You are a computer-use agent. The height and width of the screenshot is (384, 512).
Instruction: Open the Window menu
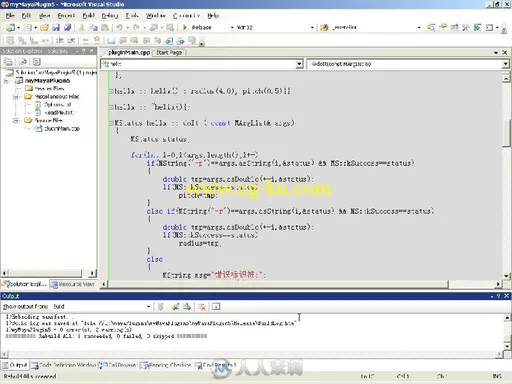156,15
